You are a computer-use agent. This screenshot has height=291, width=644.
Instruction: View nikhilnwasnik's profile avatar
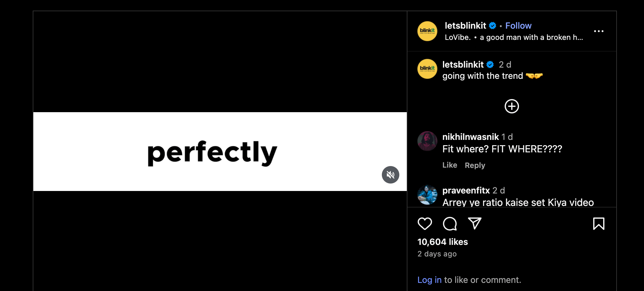(x=427, y=141)
